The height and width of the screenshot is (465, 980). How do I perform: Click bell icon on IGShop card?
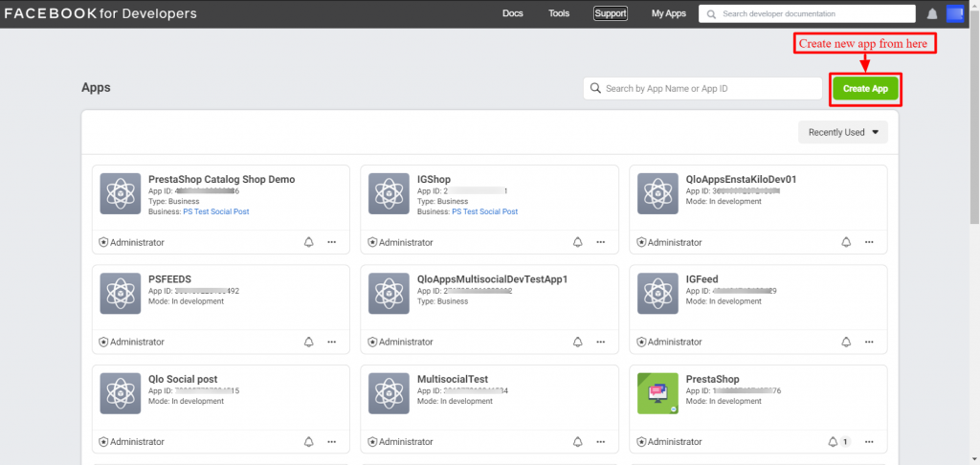[x=577, y=242]
